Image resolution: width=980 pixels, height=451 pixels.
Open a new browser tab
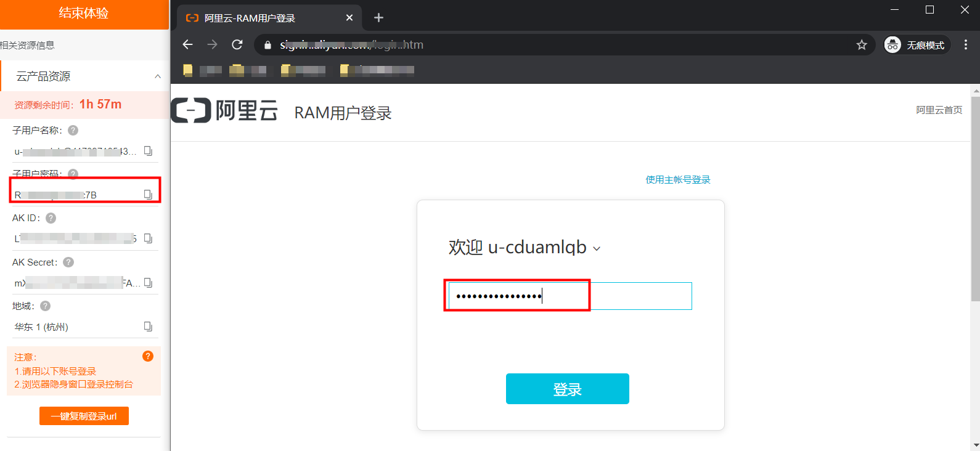pyautogui.click(x=378, y=18)
